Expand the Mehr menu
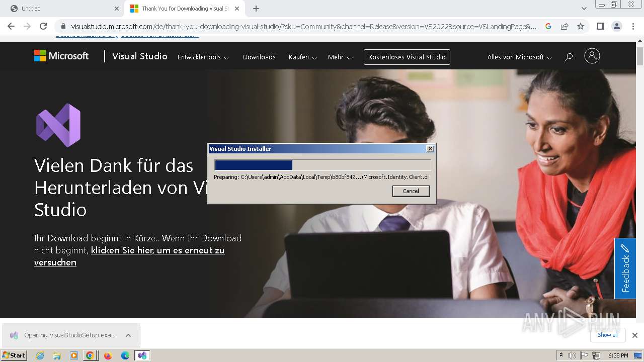Screen dimensions: 644x362 pos(340,57)
